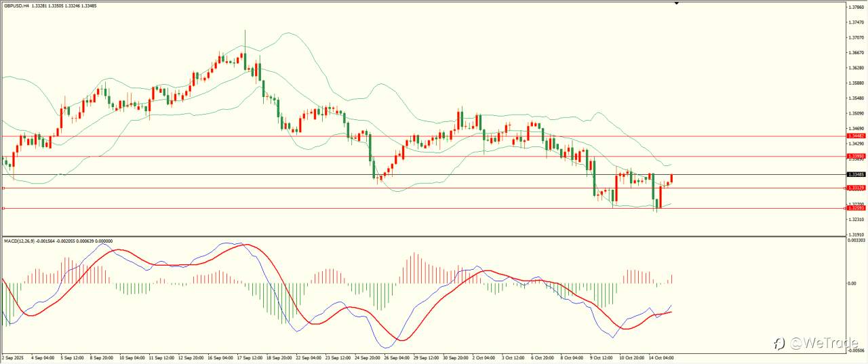
Task: Select the 1.33129 red price level tag
Action: pos(856,188)
